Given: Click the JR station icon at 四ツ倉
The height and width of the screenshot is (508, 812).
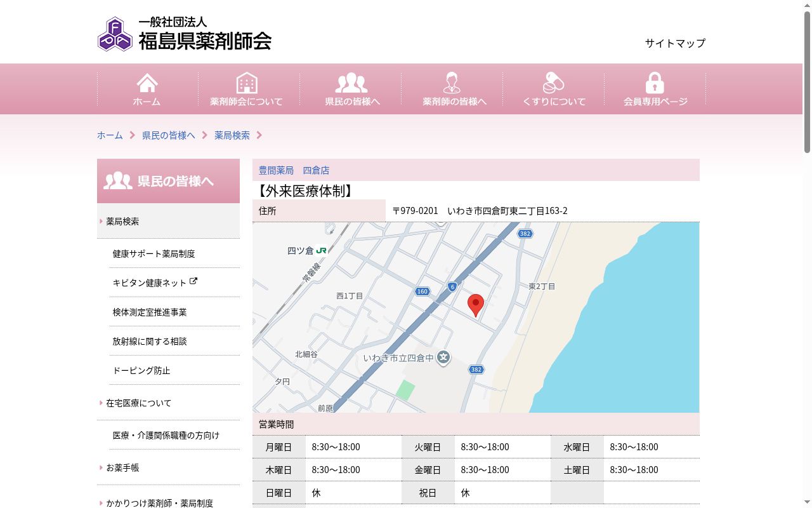Looking at the screenshot, I should [x=321, y=251].
